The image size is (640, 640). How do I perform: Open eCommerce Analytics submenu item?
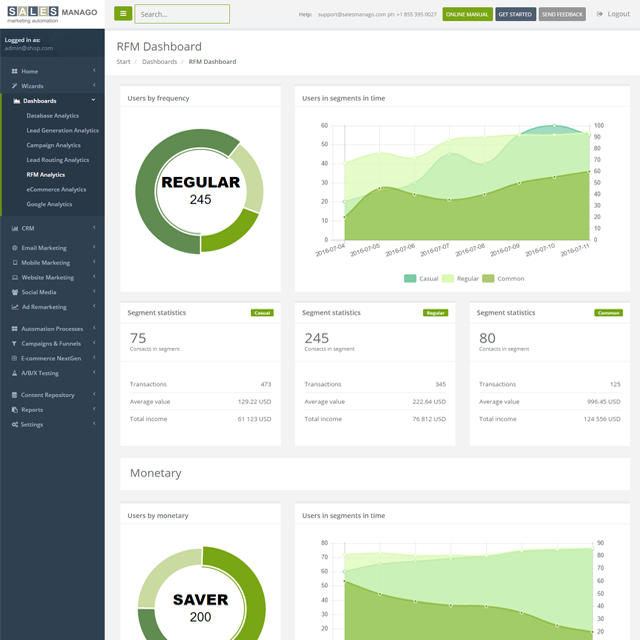click(56, 189)
